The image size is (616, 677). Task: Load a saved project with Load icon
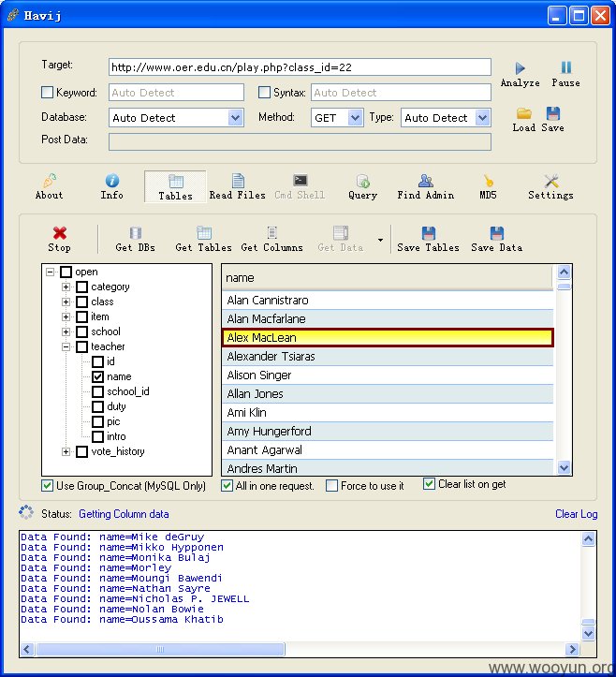tap(524, 120)
